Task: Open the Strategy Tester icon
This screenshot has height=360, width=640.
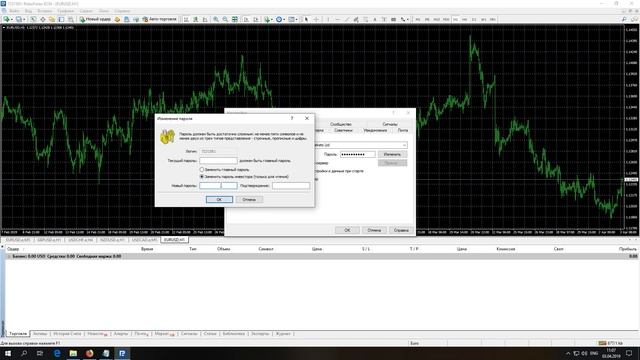Action: (x=71, y=19)
